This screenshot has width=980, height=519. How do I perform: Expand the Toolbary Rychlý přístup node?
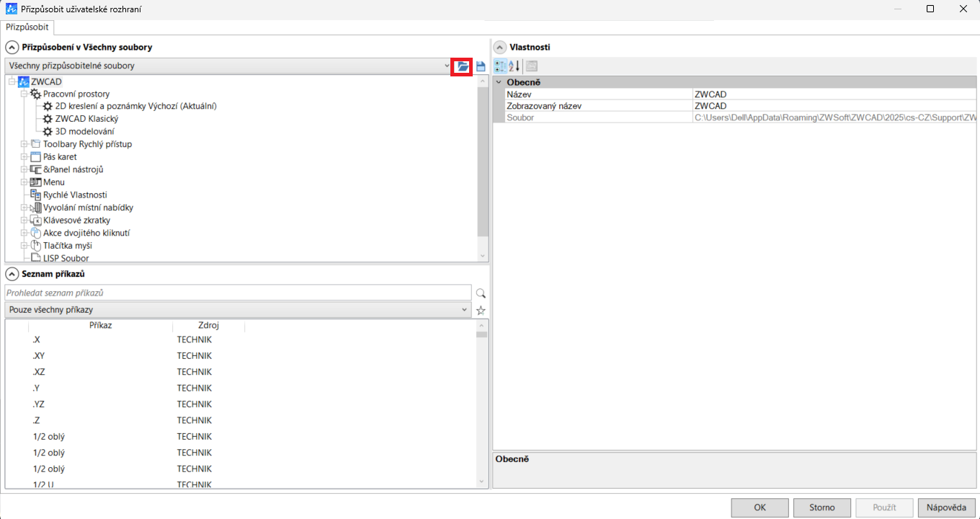(24, 144)
